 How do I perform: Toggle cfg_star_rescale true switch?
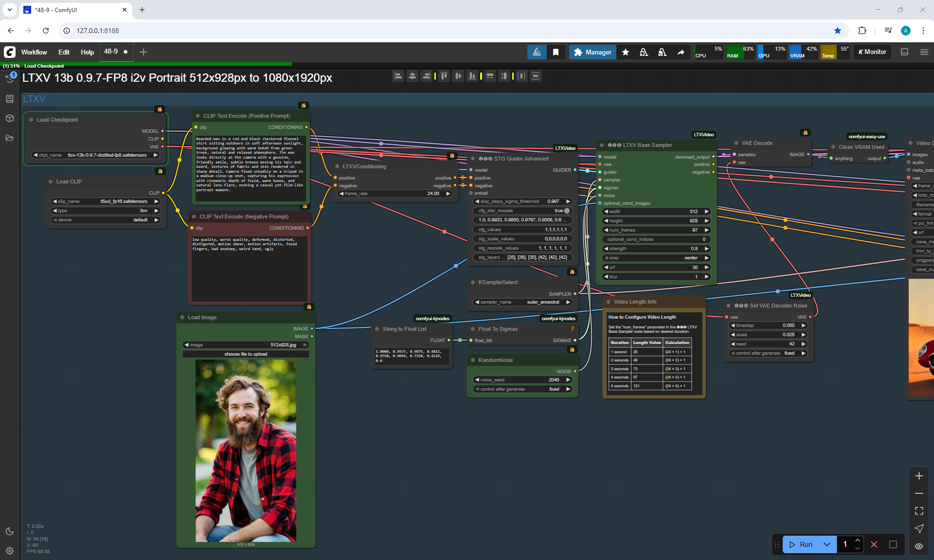pos(567,211)
